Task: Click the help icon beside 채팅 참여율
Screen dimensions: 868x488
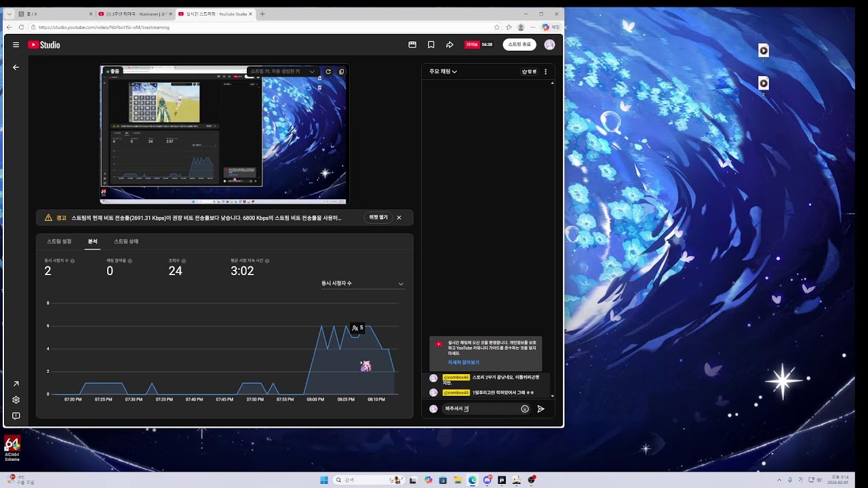Action: (x=130, y=260)
